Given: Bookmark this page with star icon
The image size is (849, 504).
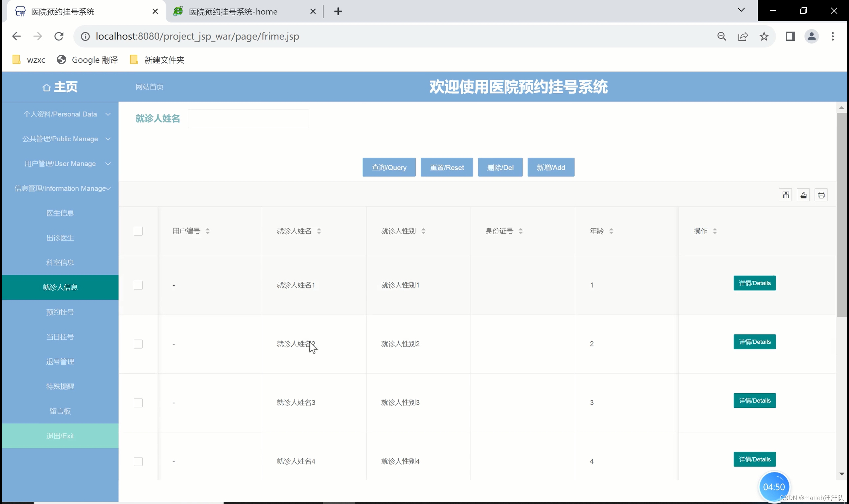Looking at the screenshot, I should click(764, 36).
